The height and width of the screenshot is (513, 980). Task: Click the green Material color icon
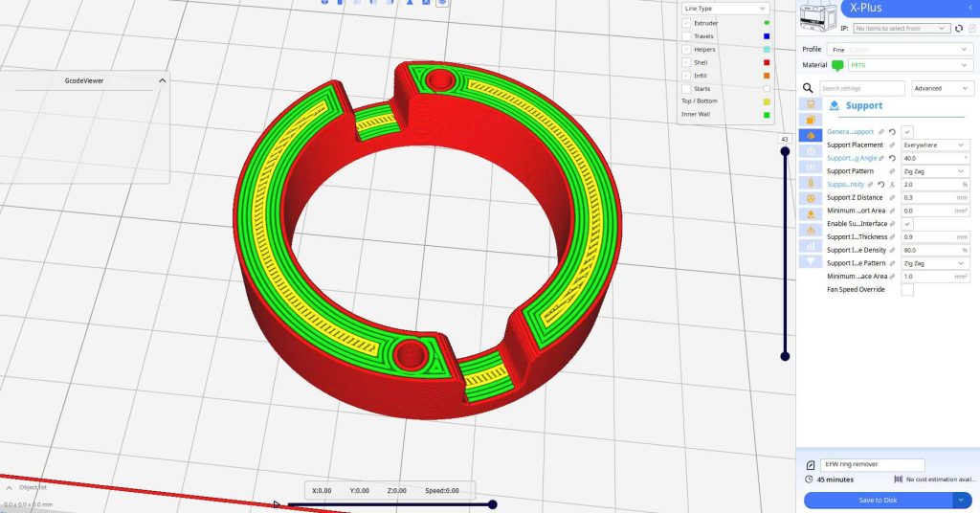tap(837, 65)
